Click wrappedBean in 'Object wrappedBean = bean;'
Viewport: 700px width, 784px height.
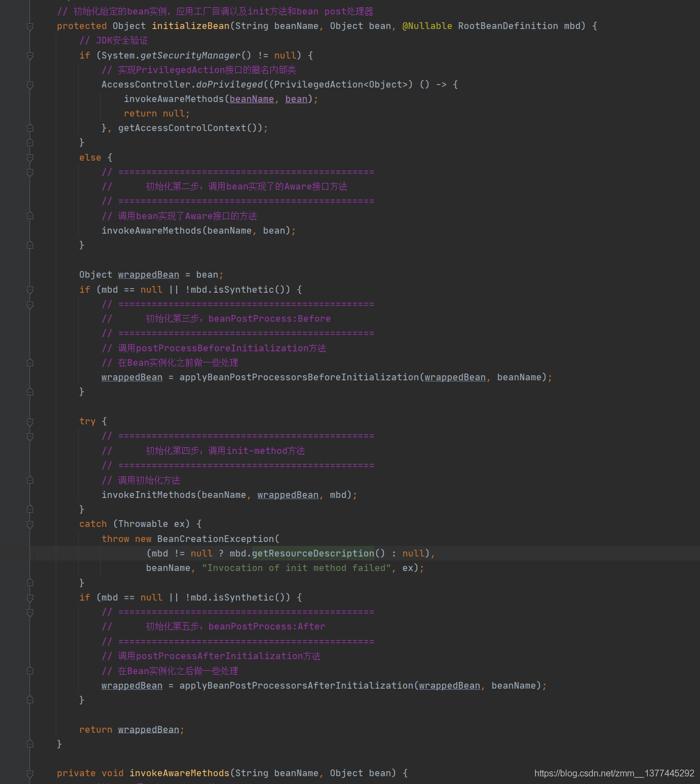pos(149,274)
